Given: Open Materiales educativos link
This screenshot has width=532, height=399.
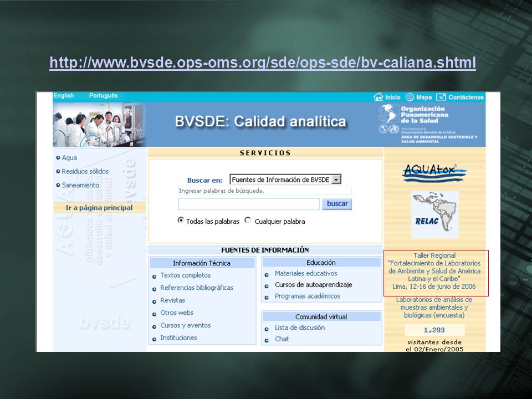Looking at the screenshot, I should pyautogui.click(x=306, y=273).
